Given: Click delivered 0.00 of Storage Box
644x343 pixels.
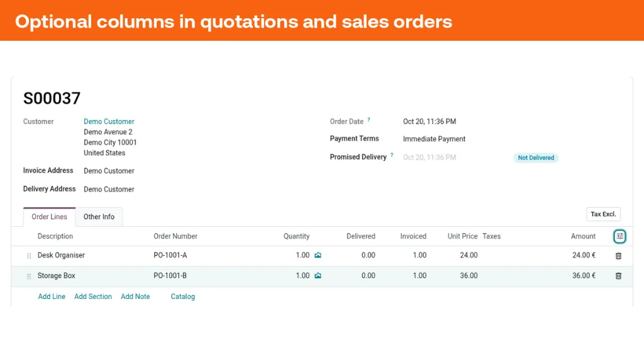Looking at the screenshot, I should tap(369, 276).
